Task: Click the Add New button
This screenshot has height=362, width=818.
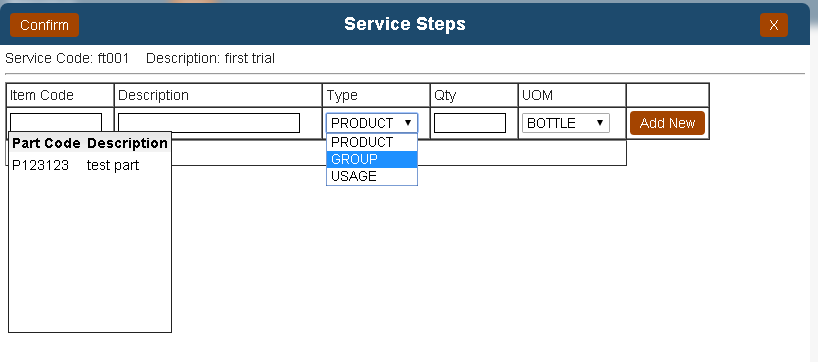Action: 667,123
